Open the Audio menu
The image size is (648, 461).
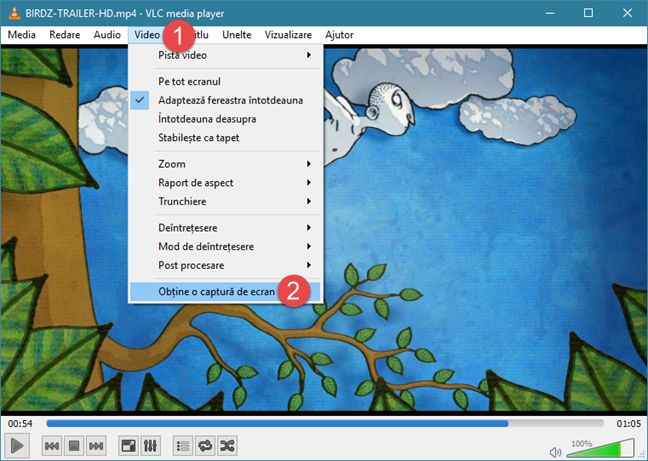tap(107, 35)
